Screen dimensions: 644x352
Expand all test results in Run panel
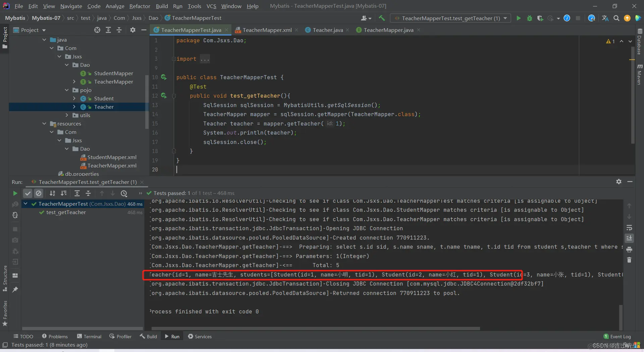pyautogui.click(x=77, y=193)
